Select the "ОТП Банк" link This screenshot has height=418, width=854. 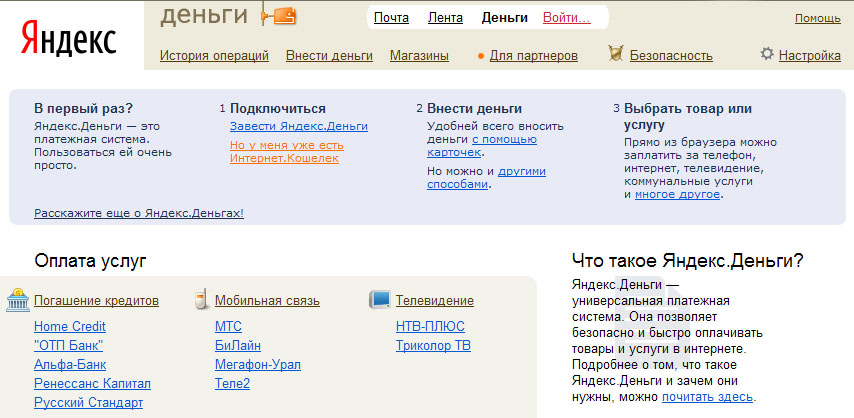[69, 346]
